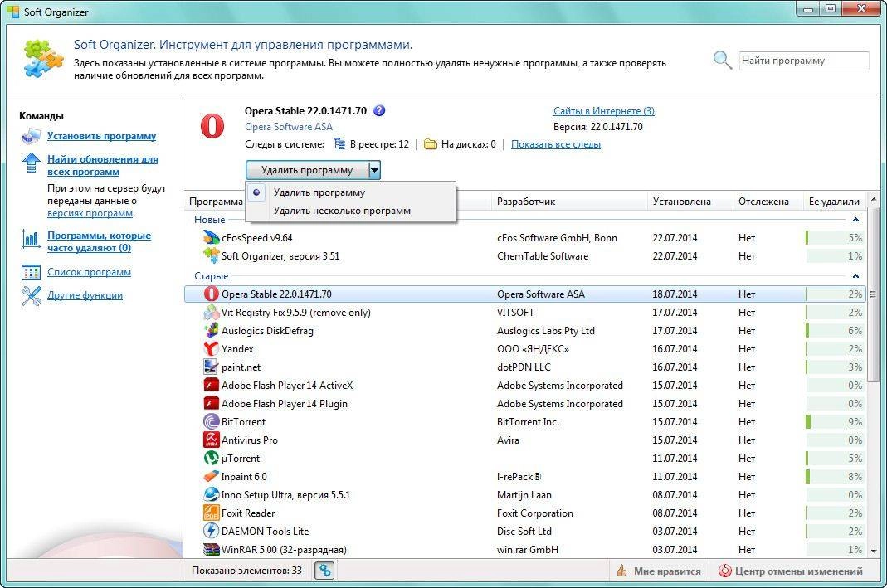Click the Soft Organizer 3.51 row icon

(x=211, y=255)
